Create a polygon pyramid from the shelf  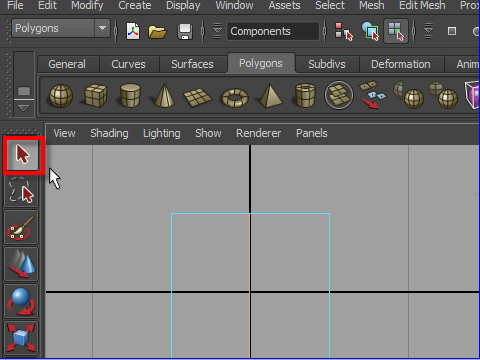[271, 96]
